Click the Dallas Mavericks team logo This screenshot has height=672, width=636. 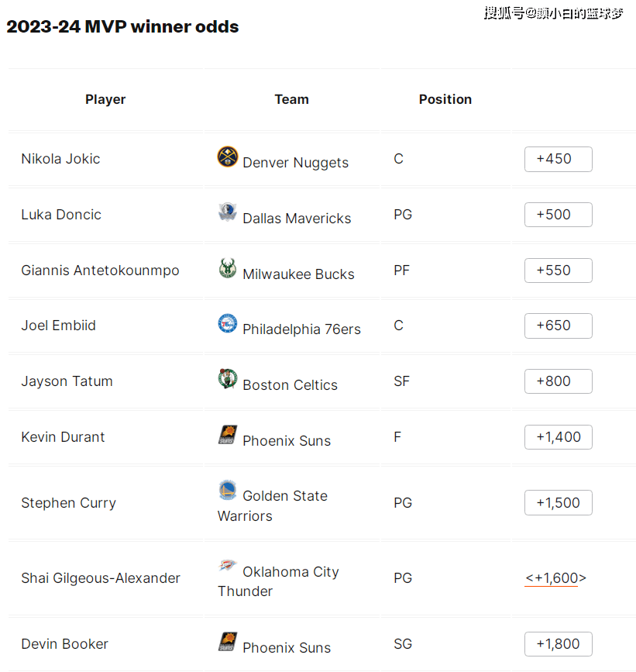227,213
